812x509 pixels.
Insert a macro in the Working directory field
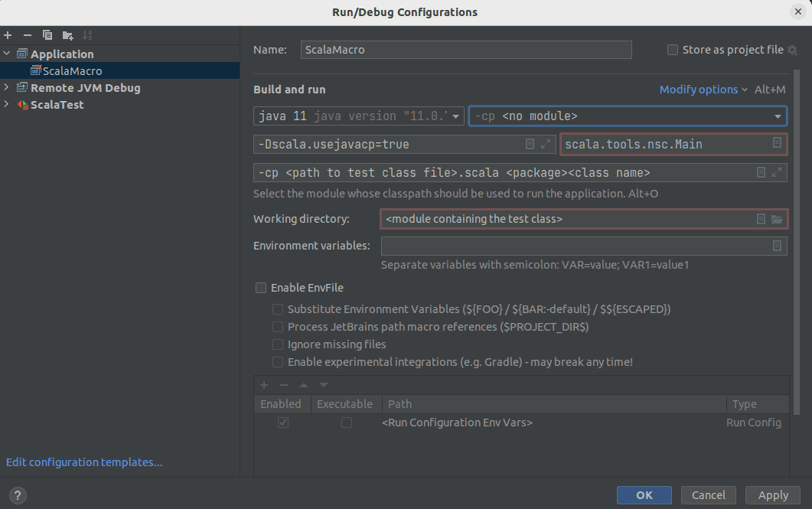pyautogui.click(x=761, y=218)
